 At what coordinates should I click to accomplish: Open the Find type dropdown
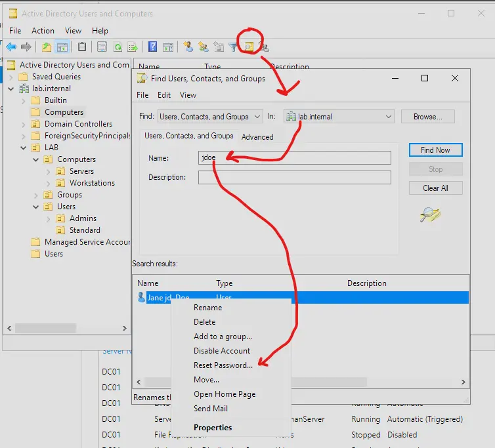coord(210,116)
